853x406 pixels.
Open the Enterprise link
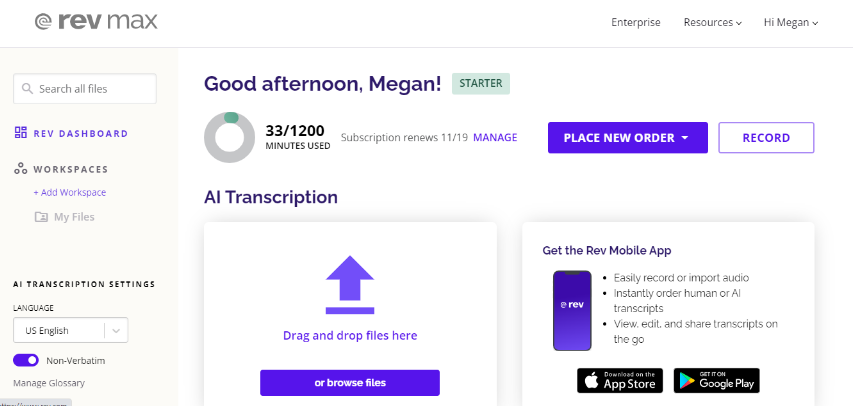pos(635,22)
